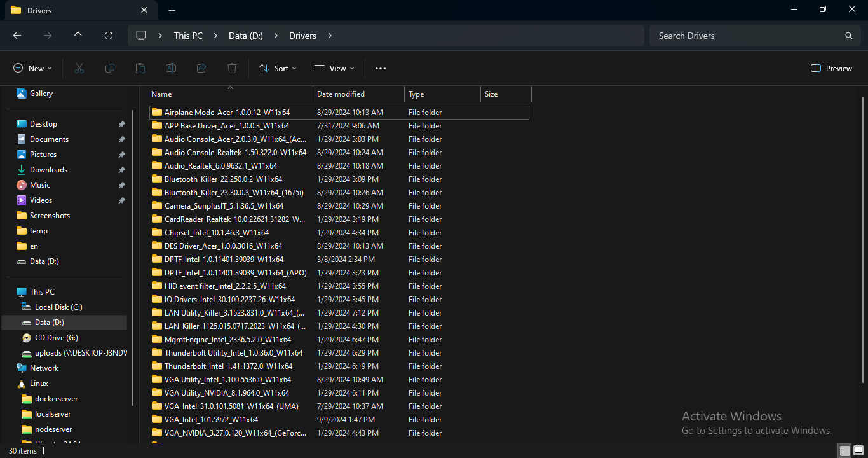Select HID event filter_Intel_2.2.2.5_W11x64 folder
This screenshot has width=868, height=458.
339,286
